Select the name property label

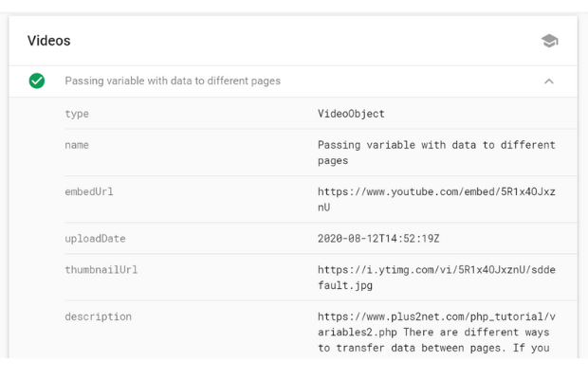coord(77,145)
